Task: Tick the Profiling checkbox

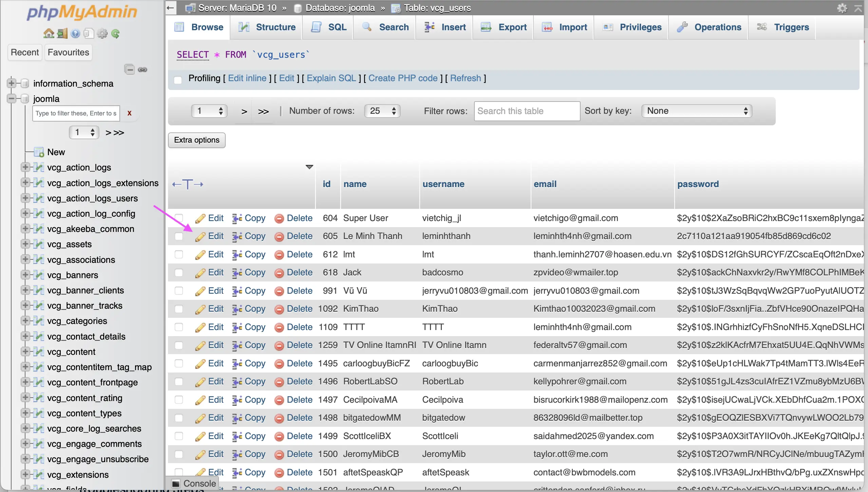Action: 178,79
